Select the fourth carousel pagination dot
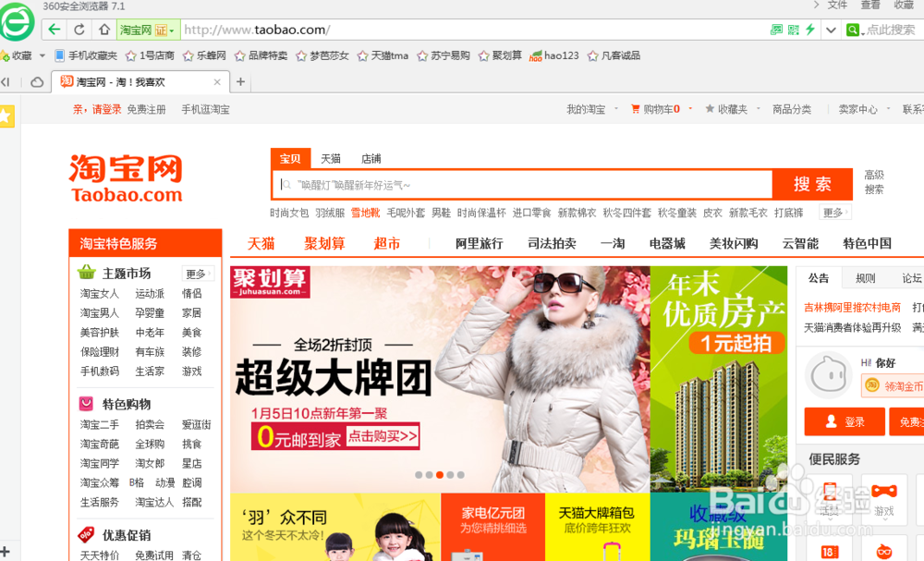Image resolution: width=924 pixels, height=561 pixels. [451, 475]
